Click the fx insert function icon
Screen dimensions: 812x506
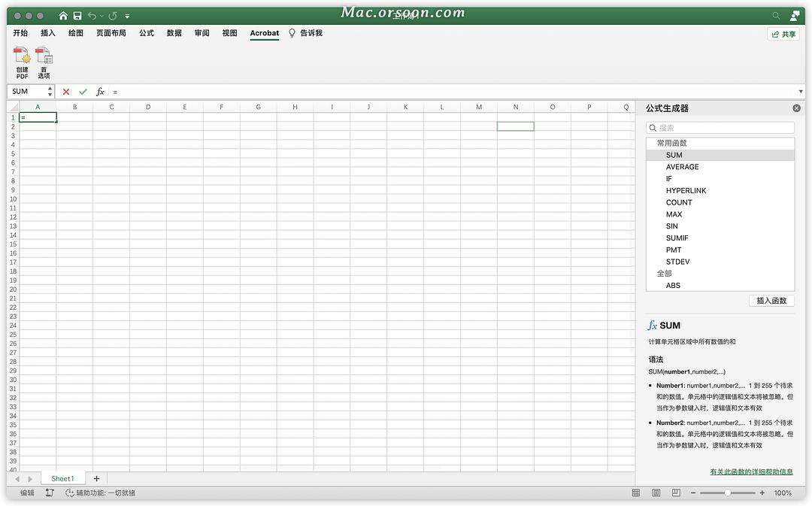[x=100, y=92]
